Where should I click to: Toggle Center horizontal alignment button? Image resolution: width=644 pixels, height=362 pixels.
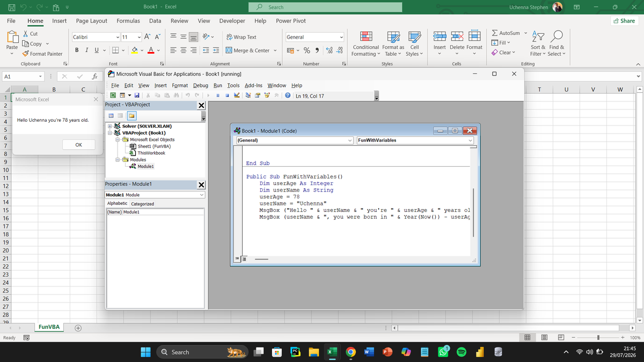click(185, 50)
